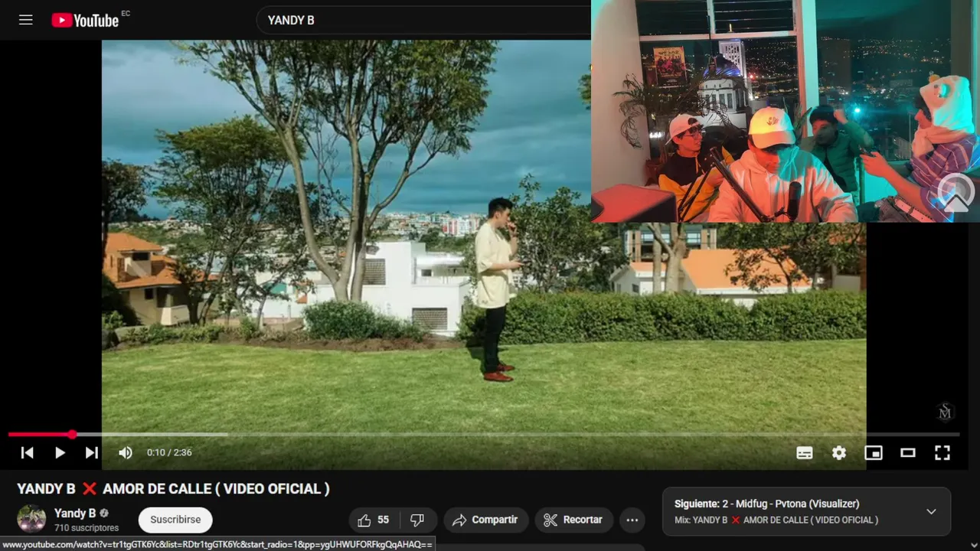Click the progress bar scrubber handle
Image resolution: width=980 pixels, height=551 pixels.
[72, 434]
